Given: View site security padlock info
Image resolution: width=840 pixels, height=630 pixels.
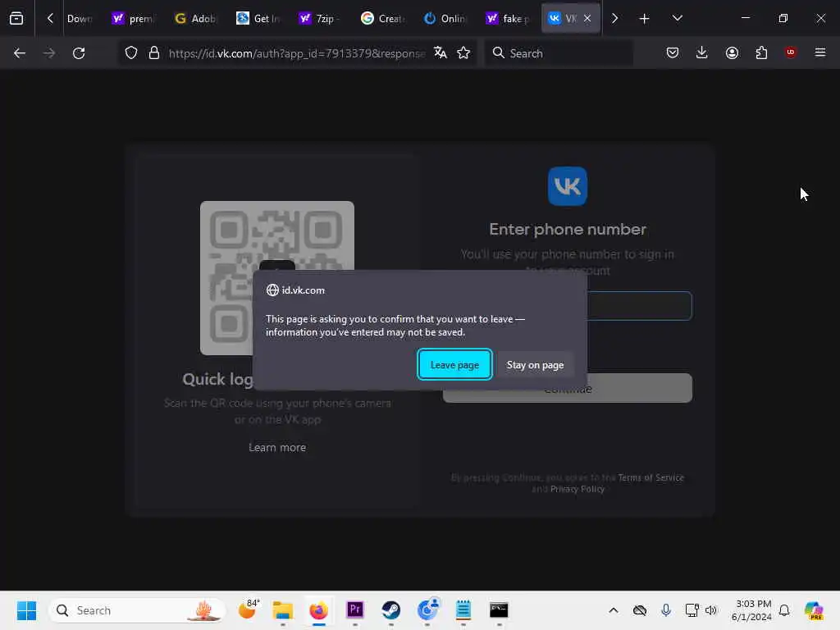Looking at the screenshot, I should click(154, 53).
